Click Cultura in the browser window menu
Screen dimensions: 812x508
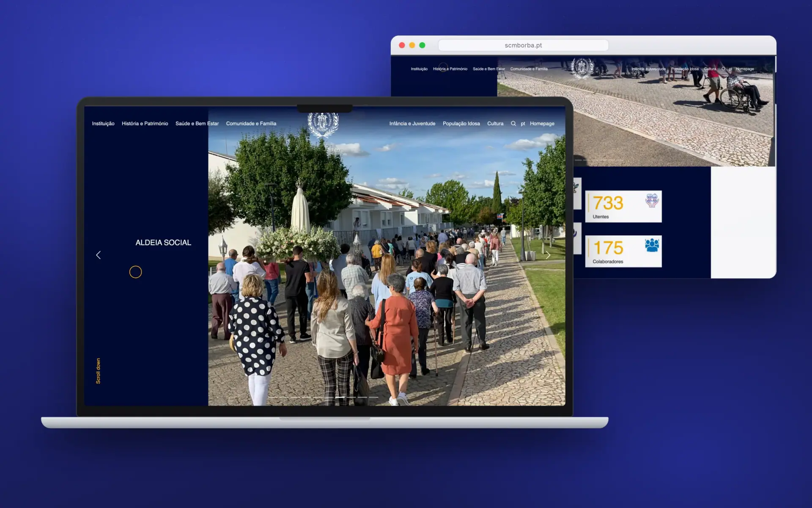(710, 69)
